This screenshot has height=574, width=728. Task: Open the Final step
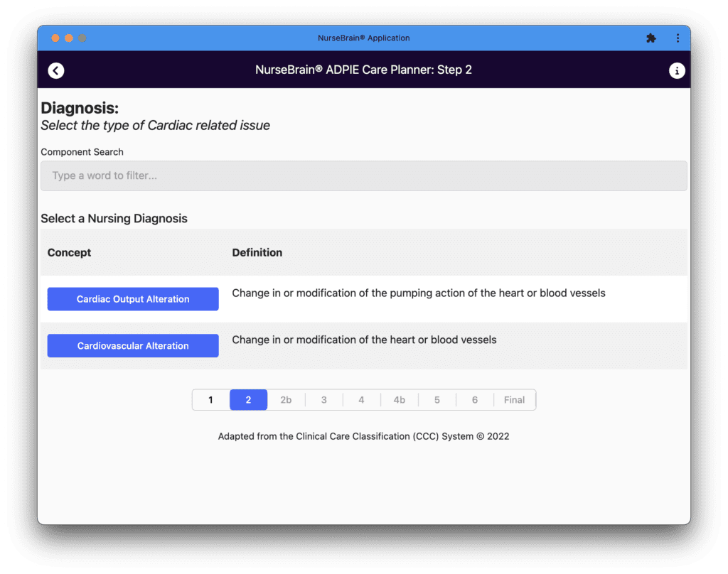tap(515, 400)
